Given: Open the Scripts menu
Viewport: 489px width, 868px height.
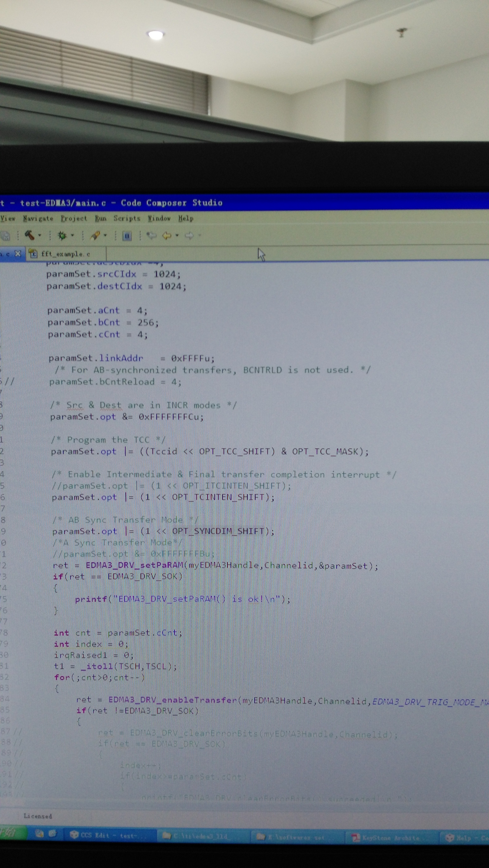Looking at the screenshot, I should click(127, 218).
